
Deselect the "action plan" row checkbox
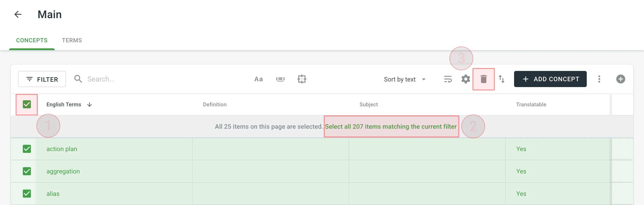click(x=27, y=149)
